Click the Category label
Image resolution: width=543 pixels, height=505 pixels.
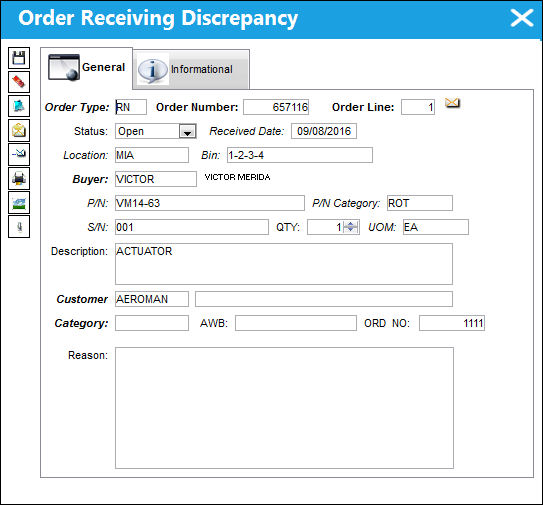[x=81, y=324]
